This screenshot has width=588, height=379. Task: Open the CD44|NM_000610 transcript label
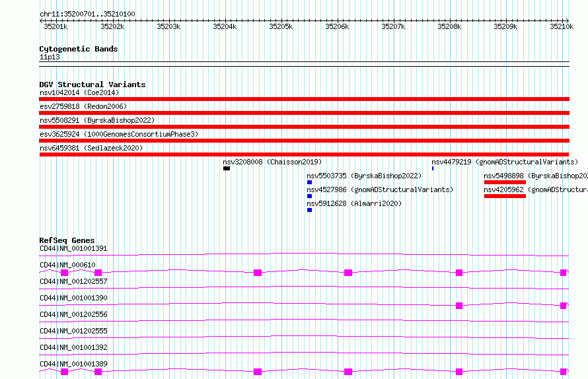point(67,265)
